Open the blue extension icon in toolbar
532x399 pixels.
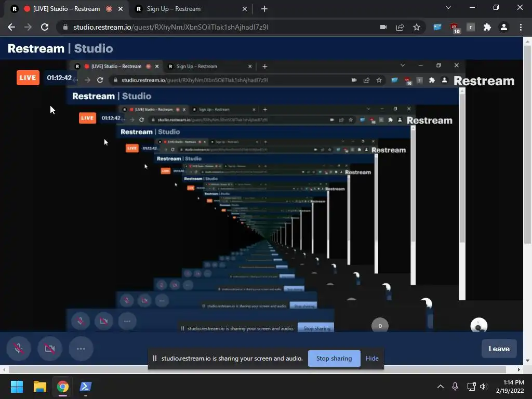pos(437,27)
